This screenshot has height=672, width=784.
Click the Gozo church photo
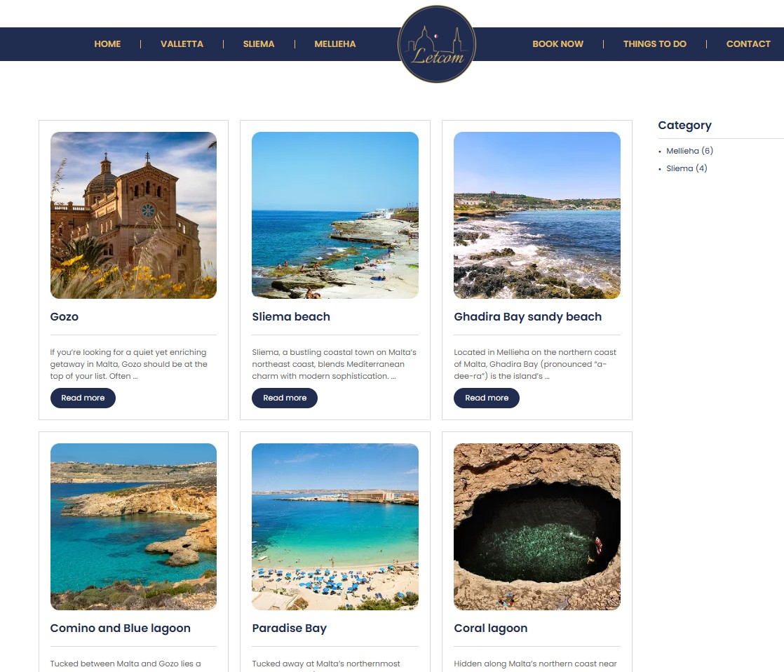[133, 215]
